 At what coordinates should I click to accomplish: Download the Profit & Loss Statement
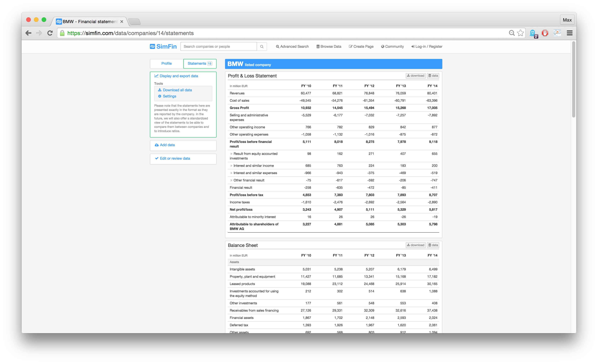[x=416, y=76]
